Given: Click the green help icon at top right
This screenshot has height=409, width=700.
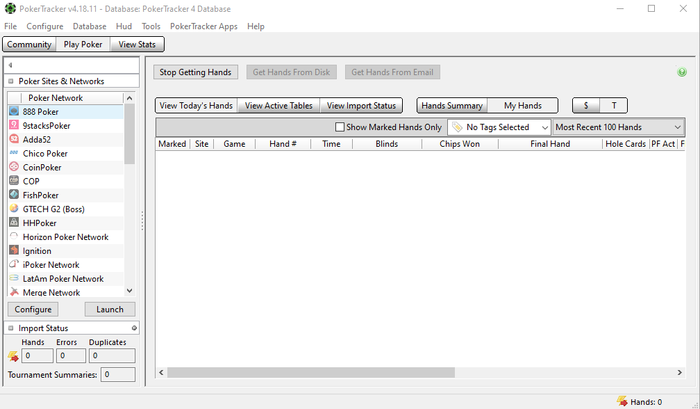Looking at the screenshot, I should point(682,72).
